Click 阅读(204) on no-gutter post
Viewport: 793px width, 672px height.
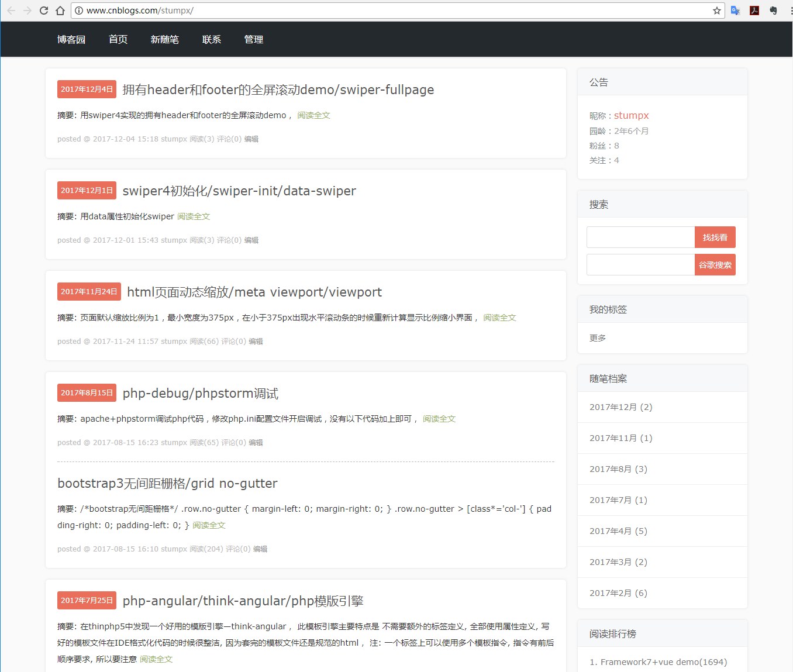206,549
